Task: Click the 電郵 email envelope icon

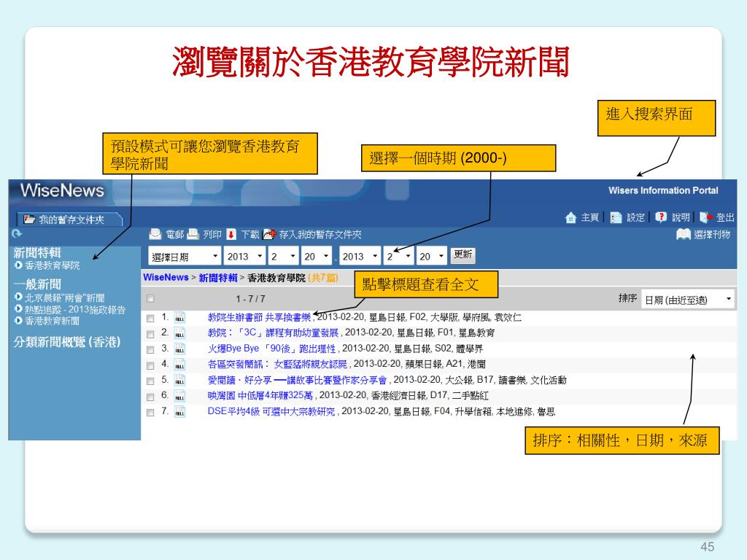Action: pos(155,234)
